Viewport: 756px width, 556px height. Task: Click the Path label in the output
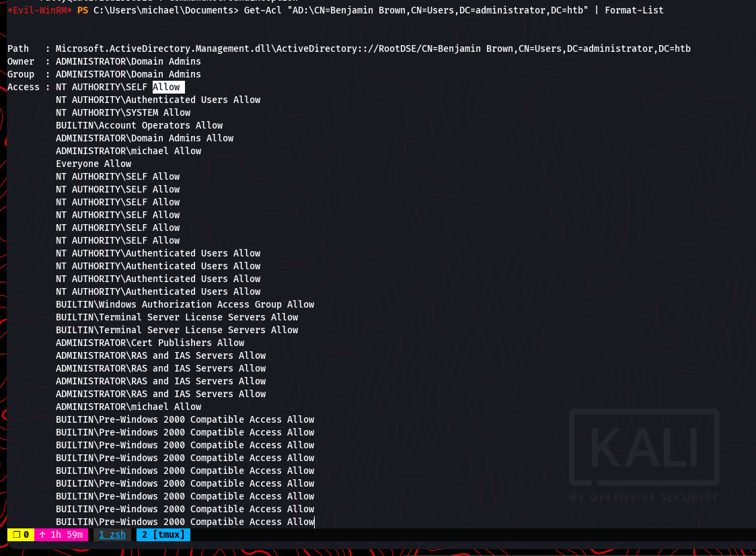pos(18,48)
